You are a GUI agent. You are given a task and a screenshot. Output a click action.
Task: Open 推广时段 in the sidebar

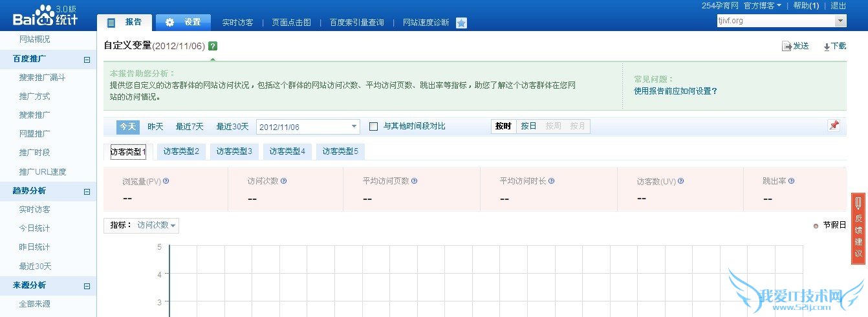click(34, 153)
